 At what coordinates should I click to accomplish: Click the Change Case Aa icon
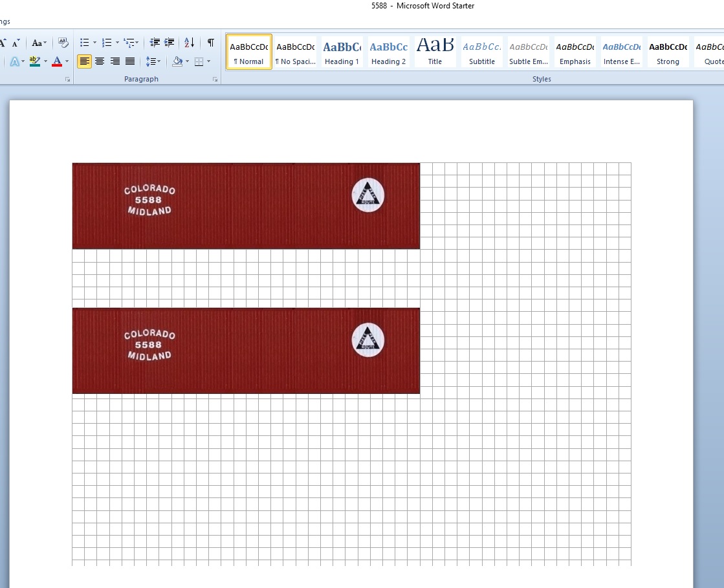tap(36, 43)
